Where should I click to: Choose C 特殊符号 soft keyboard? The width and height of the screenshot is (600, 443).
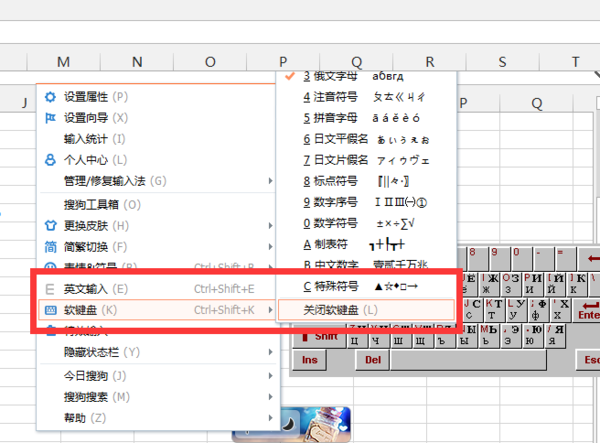click(x=366, y=286)
